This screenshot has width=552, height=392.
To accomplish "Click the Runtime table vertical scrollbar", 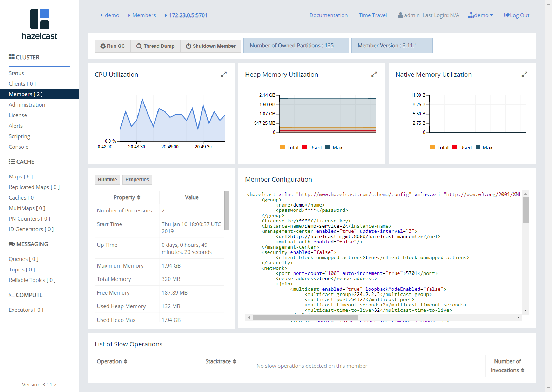I will click(x=227, y=210).
